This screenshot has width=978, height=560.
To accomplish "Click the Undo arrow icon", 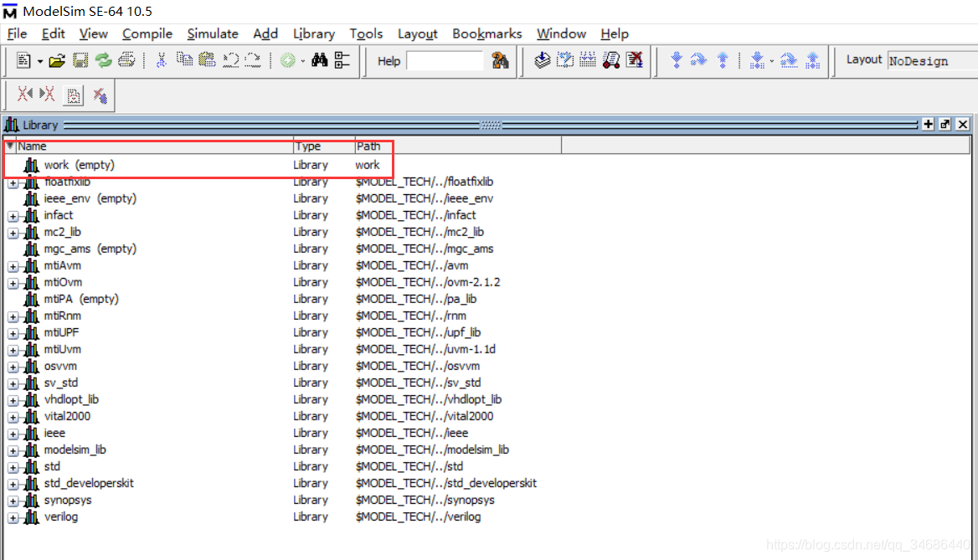I will point(231,60).
